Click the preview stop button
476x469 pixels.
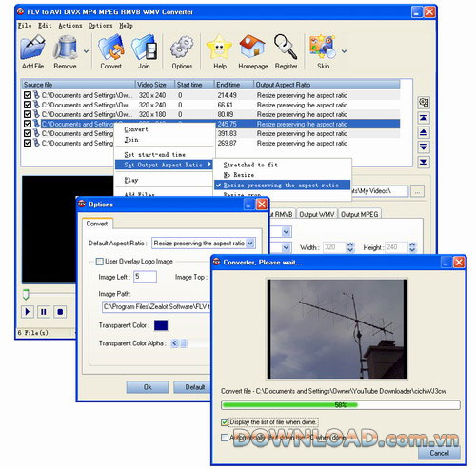60,312
